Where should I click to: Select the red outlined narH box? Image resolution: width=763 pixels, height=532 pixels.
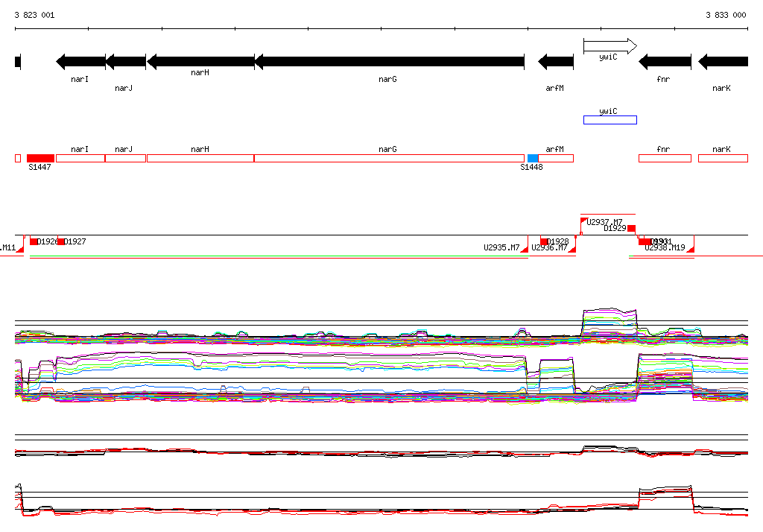point(200,158)
